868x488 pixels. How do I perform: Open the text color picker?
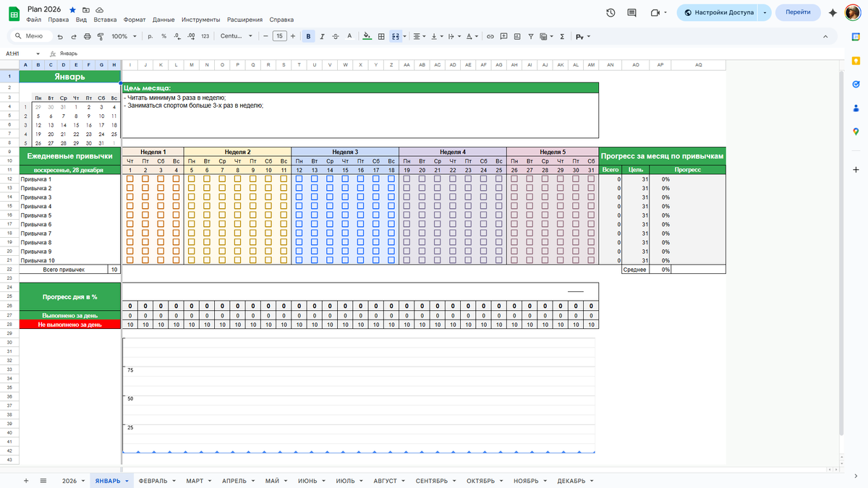pyautogui.click(x=350, y=36)
